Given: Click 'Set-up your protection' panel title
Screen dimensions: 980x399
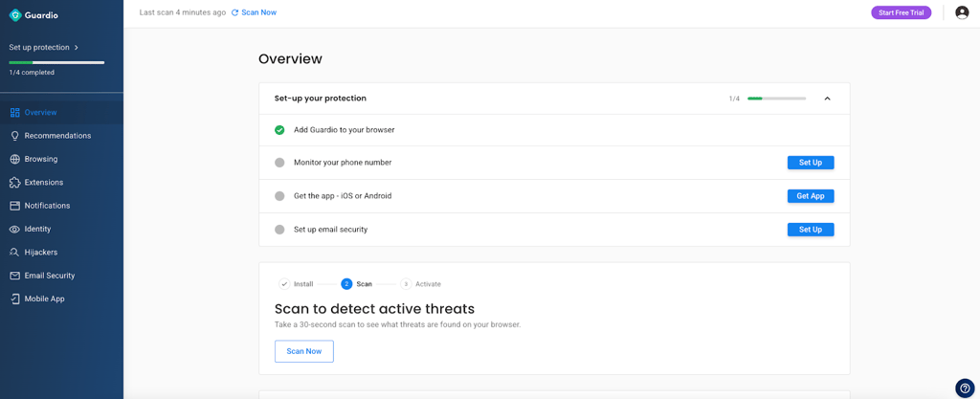Looking at the screenshot, I should pyautogui.click(x=320, y=98).
